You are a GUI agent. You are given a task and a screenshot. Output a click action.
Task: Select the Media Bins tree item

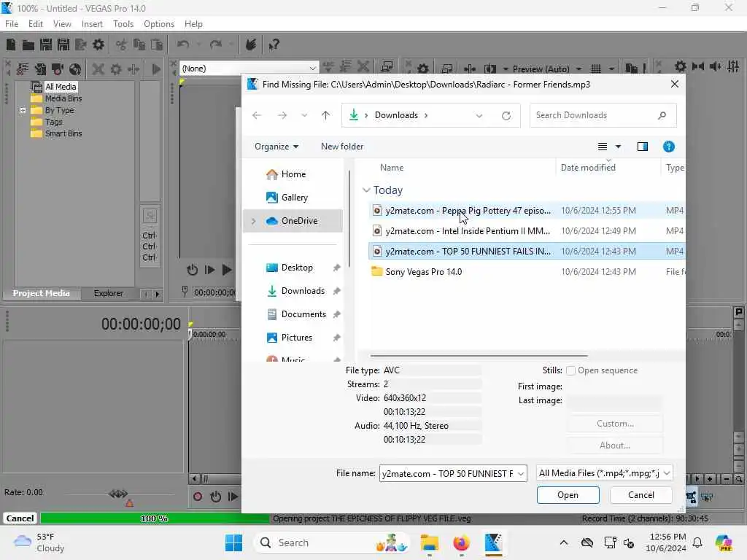(63, 98)
